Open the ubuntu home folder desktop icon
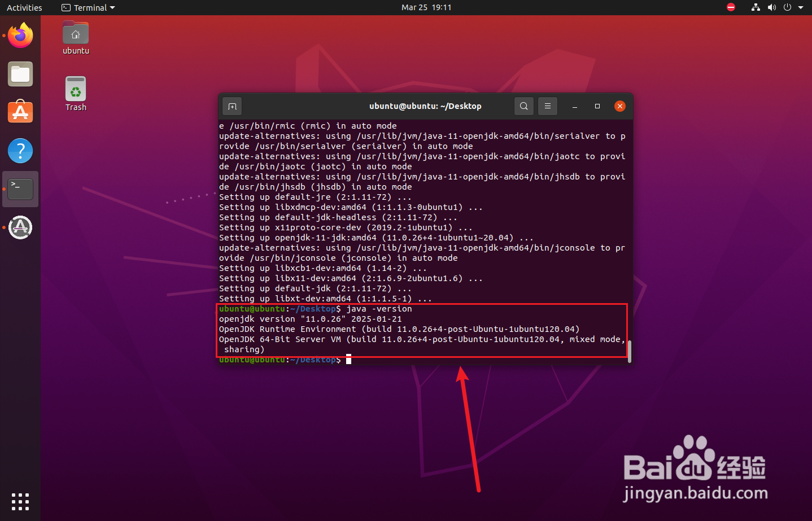Image resolution: width=812 pixels, height=521 pixels. (76, 38)
